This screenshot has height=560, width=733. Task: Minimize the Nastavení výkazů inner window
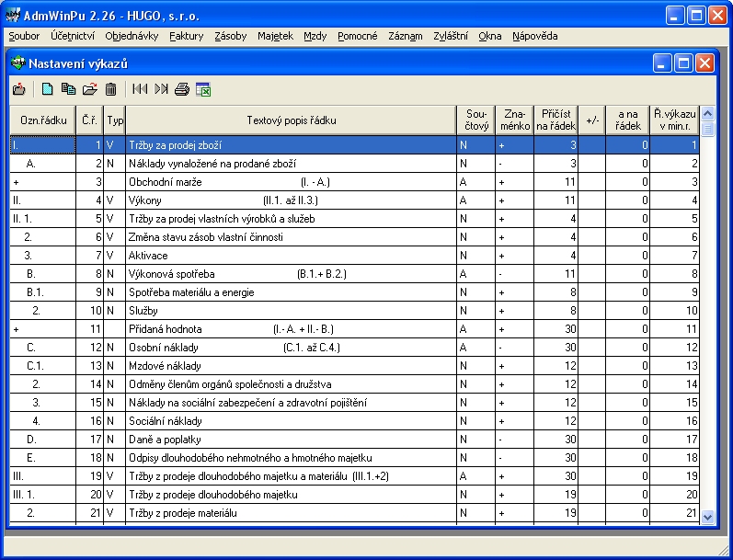point(661,63)
